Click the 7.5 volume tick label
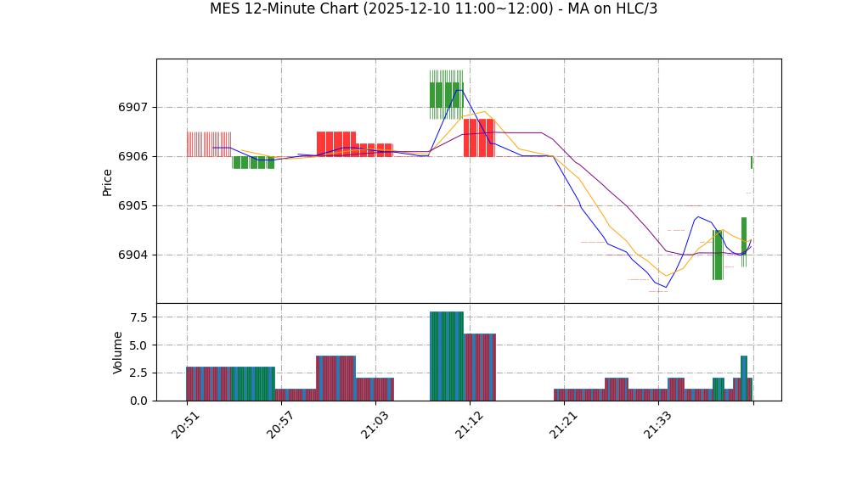The width and height of the screenshot is (868, 488). (137, 317)
